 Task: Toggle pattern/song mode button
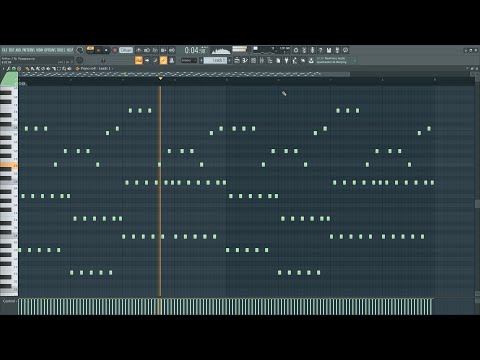point(90,50)
